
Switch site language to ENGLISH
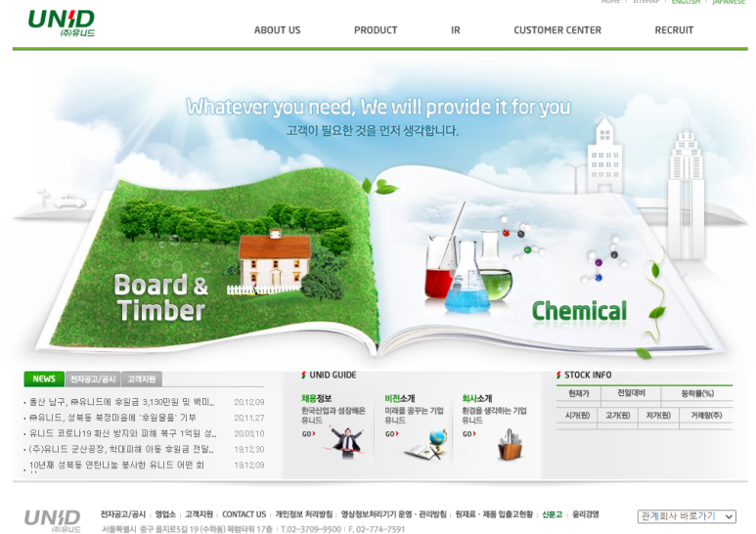pos(686,2)
